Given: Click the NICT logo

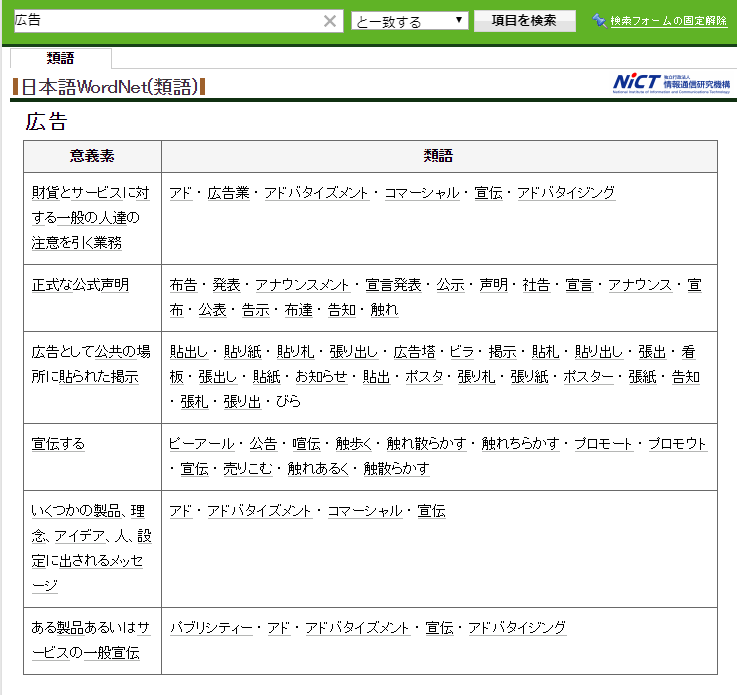Looking at the screenshot, I should (x=671, y=84).
